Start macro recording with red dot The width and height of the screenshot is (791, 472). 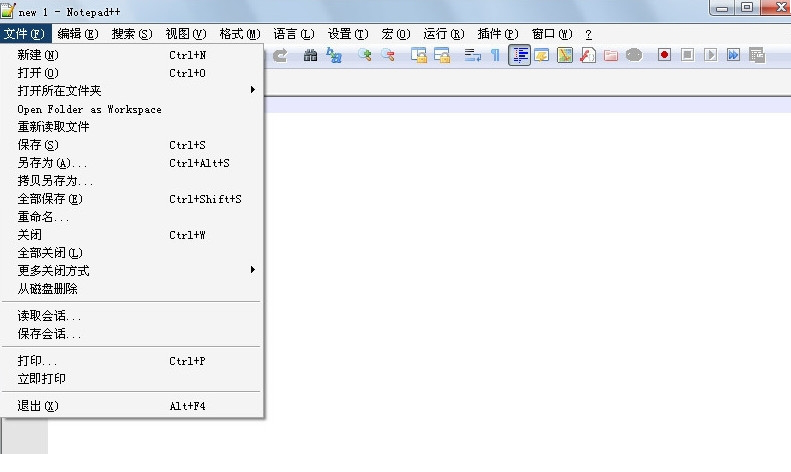[664, 55]
